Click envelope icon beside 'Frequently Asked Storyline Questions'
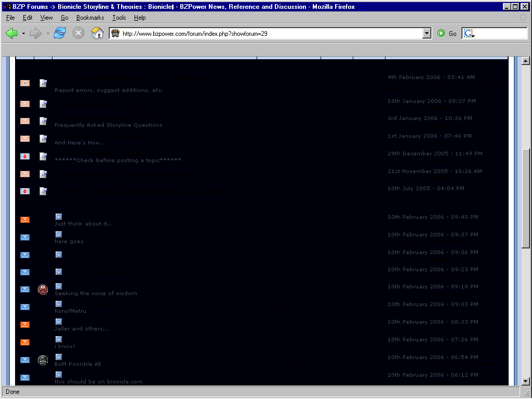The width and height of the screenshot is (532, 399). 25,121
